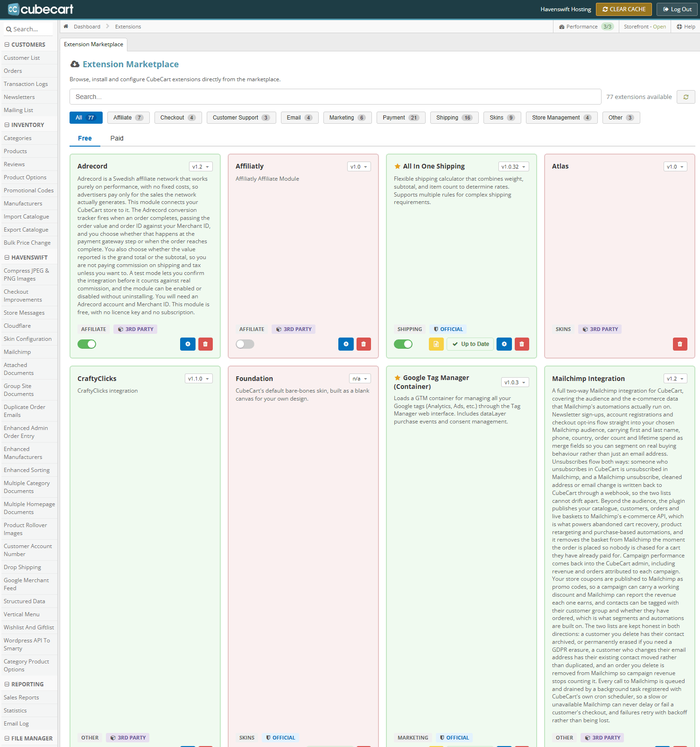Filter by Customer Support category
700x747 pixels.
click(241, 118)
